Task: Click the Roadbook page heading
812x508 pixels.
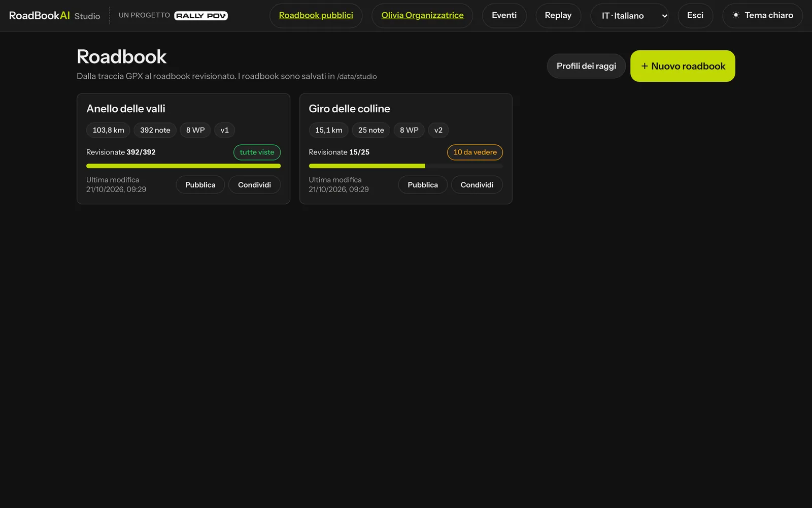Action: [x=121, y=57]
